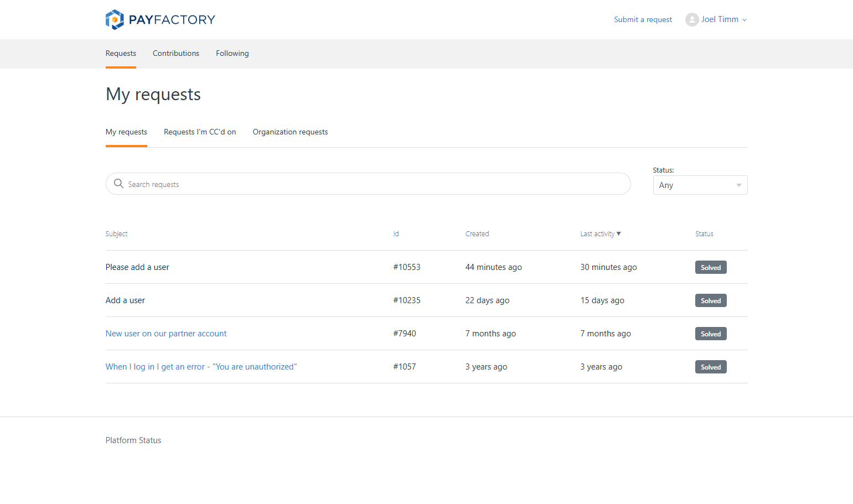The height and width of the screenshot is (504, 853).
Task: Click the Solved badge for request #10553
Action: (711, 267)
